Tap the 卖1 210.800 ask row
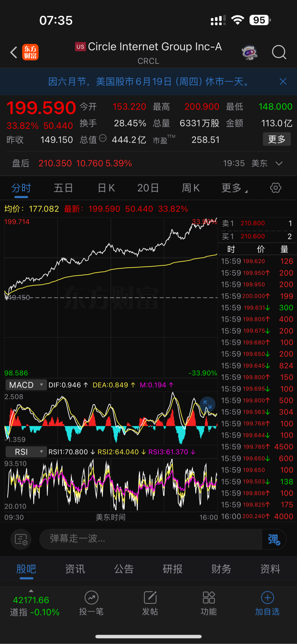The image size is (297, 644). pyautogui.click(x=257, y=223)
